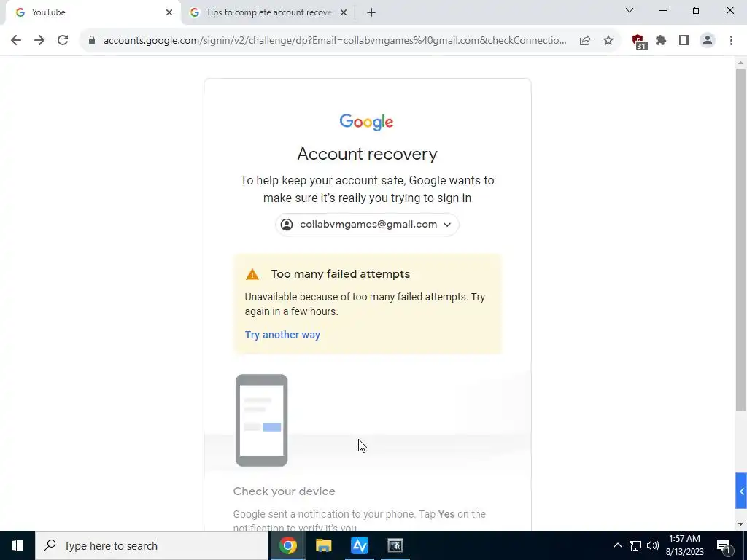The height and width of the screenshot is (560, 747).
Task: Open the share page icon in address bar
Action: (x=585, y=41)
